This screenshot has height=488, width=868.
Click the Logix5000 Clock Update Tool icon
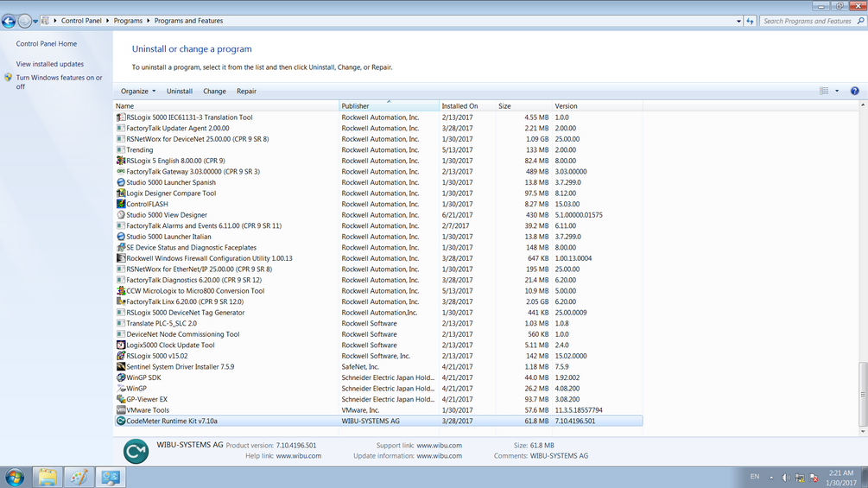[121, 345]
